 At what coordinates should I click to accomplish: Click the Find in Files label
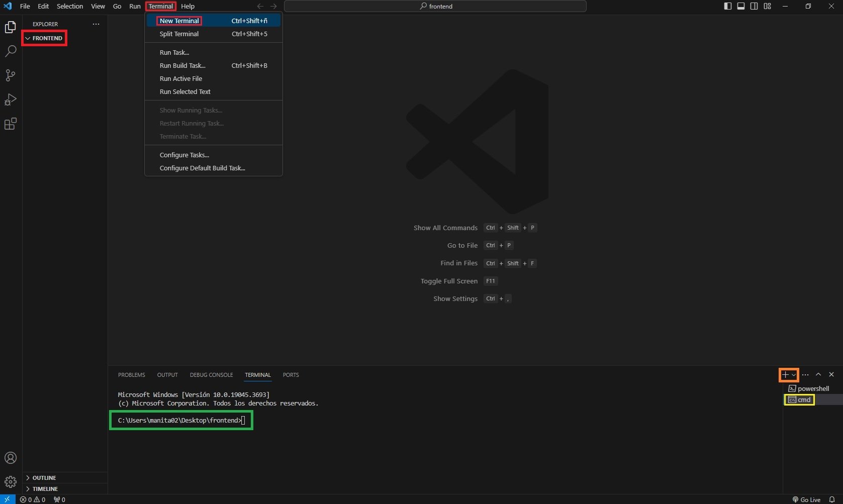coord(459,263)
